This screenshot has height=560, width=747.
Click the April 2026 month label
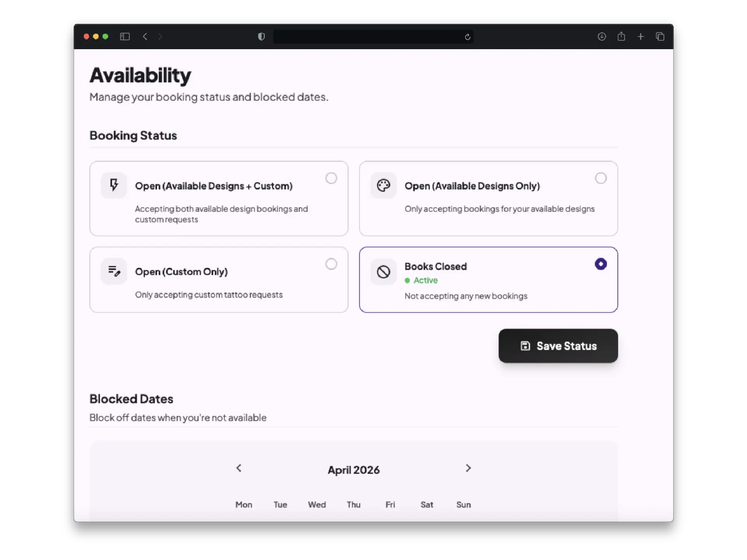353,469
